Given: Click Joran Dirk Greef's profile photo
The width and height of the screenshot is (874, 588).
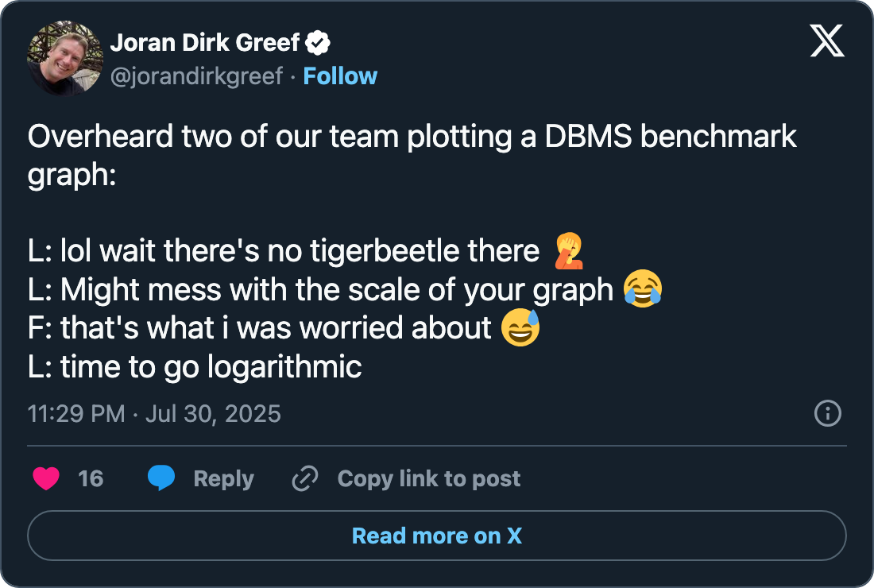Looking at the screenshot, I should coord(65,57).
